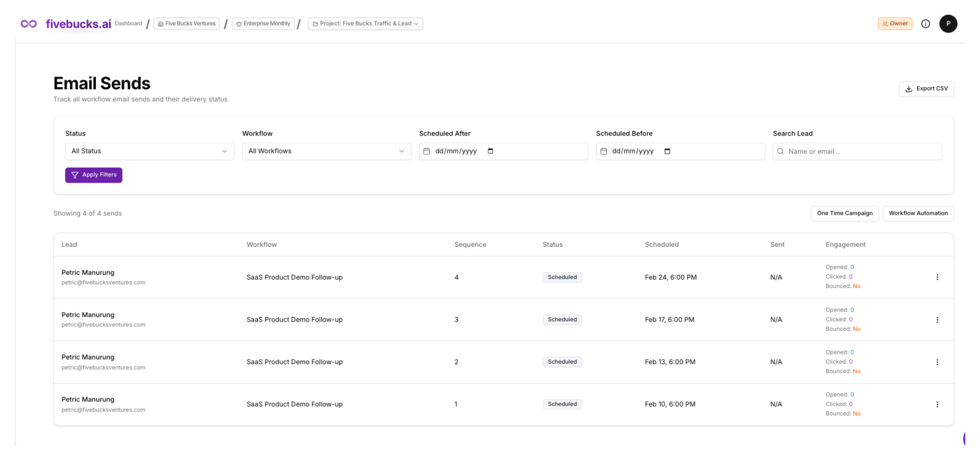980x459 pixels.
Task: Open the Enterprise Monthly breadcrumb
Action: point(263,24)
